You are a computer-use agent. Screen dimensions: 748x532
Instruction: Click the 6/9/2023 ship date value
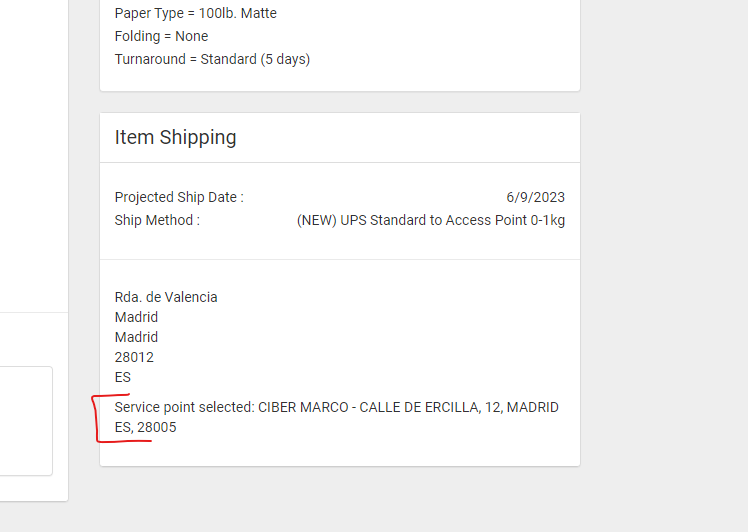pos(535,197)
